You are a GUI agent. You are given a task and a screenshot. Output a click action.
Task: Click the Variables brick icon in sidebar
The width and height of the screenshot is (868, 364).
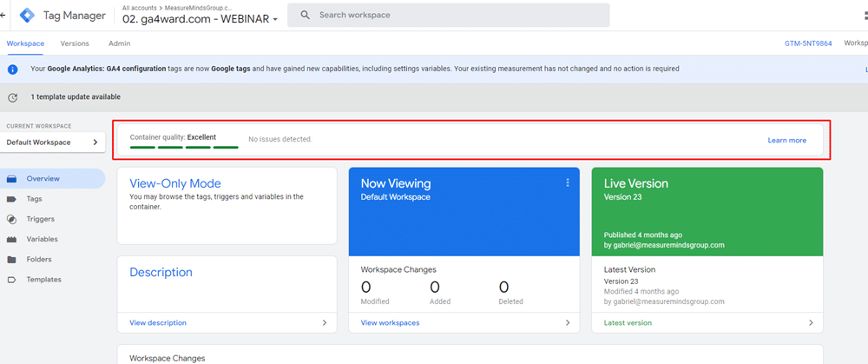point(11,240)
